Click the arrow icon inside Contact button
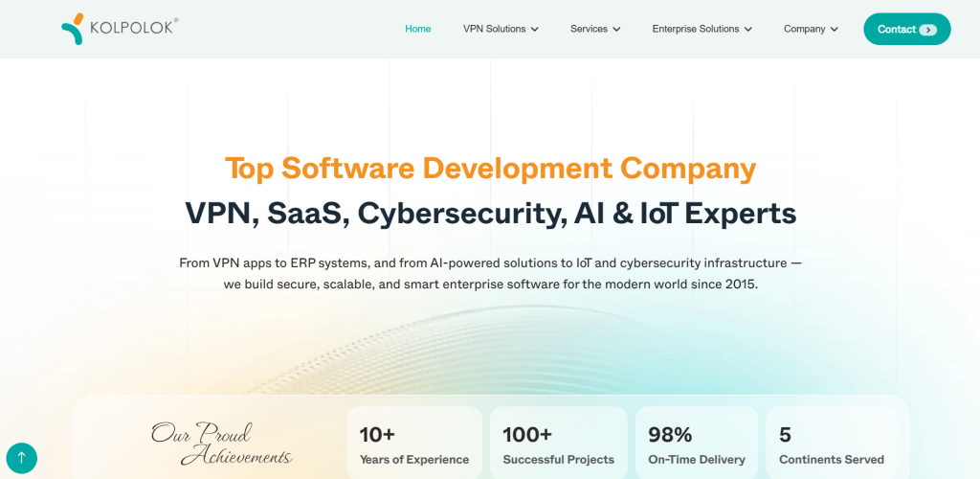This screenshot has height=479, width=980. 927,30
